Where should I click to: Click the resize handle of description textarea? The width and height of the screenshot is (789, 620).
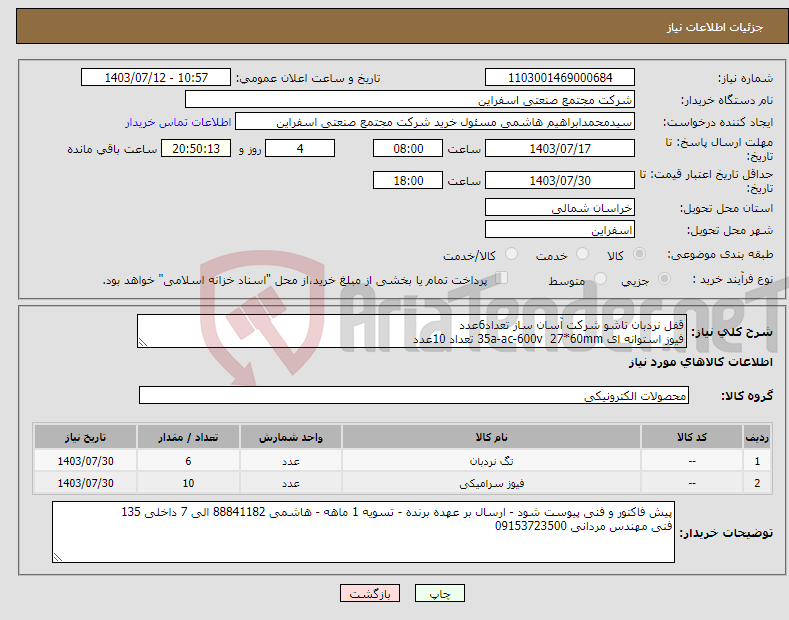[143, 342]
